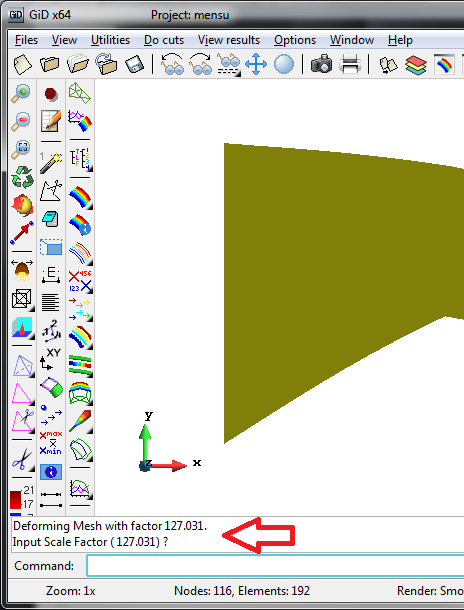Toggle the blue info icon button

pyautogui.click(x=51, y=472)
